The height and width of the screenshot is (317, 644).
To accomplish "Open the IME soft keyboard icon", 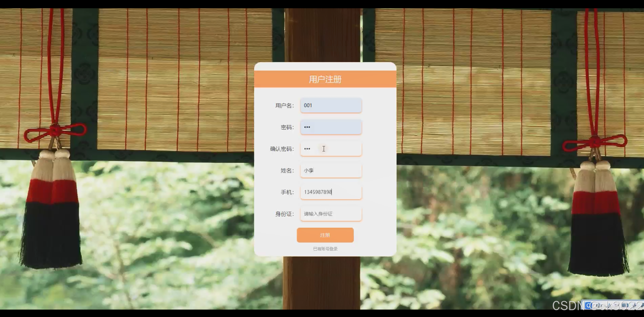I will (x=625, y=305).
